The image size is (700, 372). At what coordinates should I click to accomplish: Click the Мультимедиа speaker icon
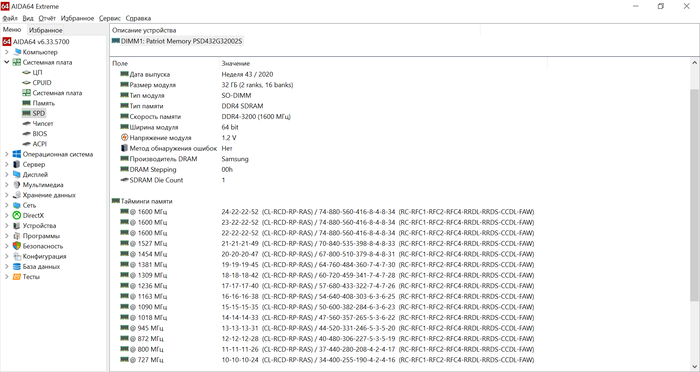[17, 185]
